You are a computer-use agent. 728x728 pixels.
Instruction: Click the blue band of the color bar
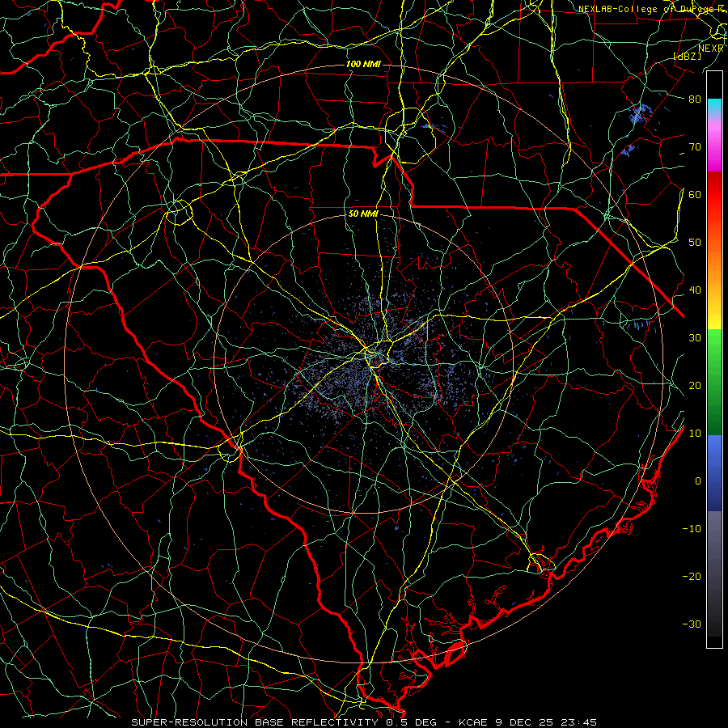(x=714, y=473)
